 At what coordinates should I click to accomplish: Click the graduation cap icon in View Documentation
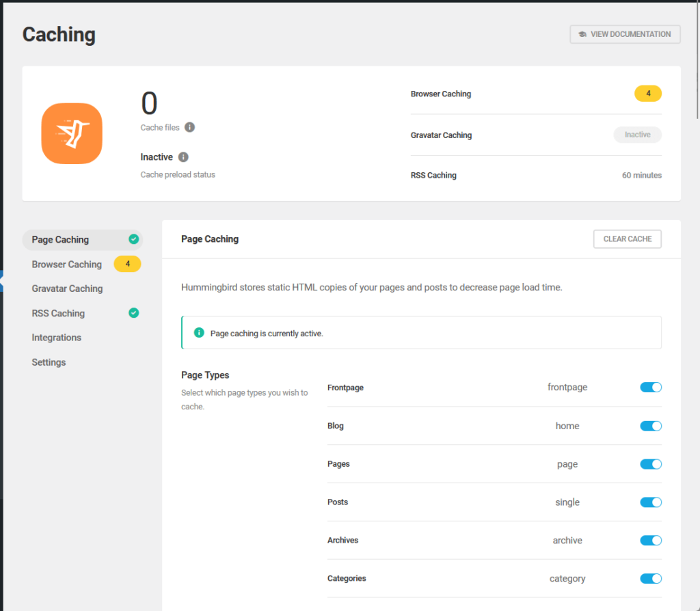(x=582, y=34)
